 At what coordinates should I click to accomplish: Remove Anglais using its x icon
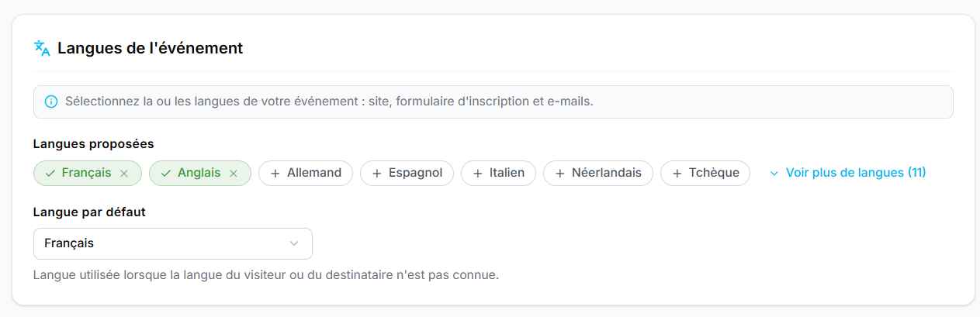[x=234, y=174]
